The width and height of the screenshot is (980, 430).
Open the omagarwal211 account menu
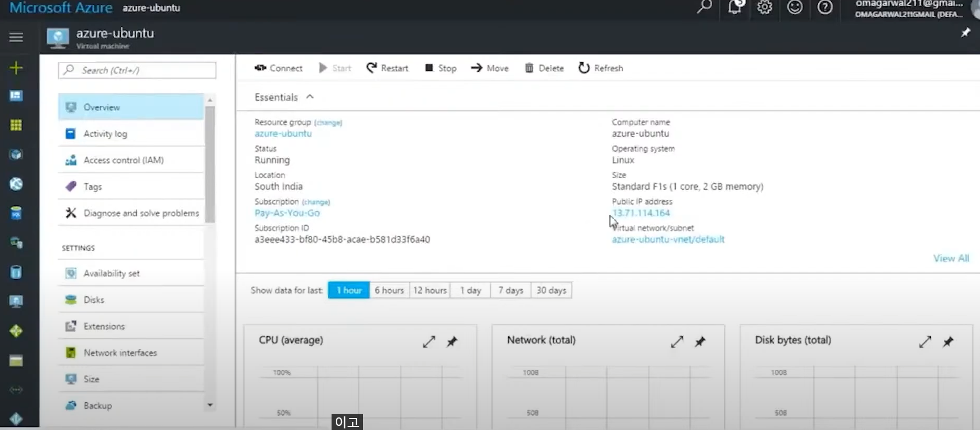(x=909, y=8)
